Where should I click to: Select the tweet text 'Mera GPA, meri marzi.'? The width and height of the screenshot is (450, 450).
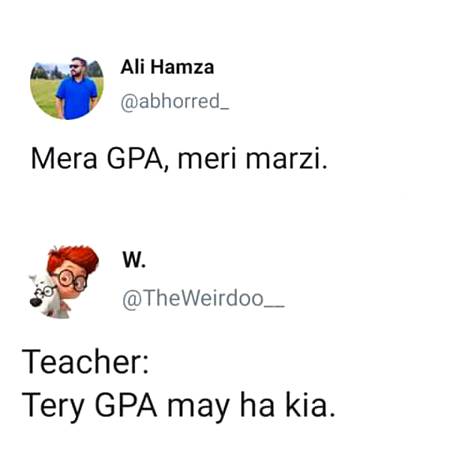coord(179,159)
